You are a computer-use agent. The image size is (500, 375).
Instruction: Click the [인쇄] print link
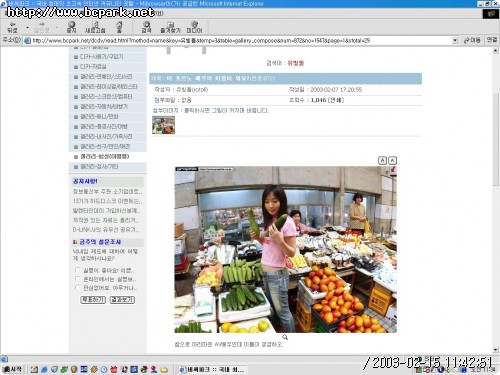click(336, 100)
